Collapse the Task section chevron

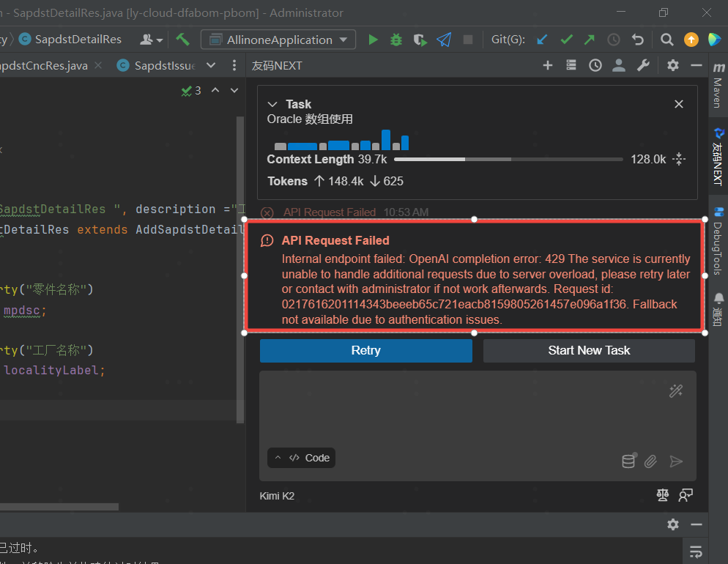272,104
